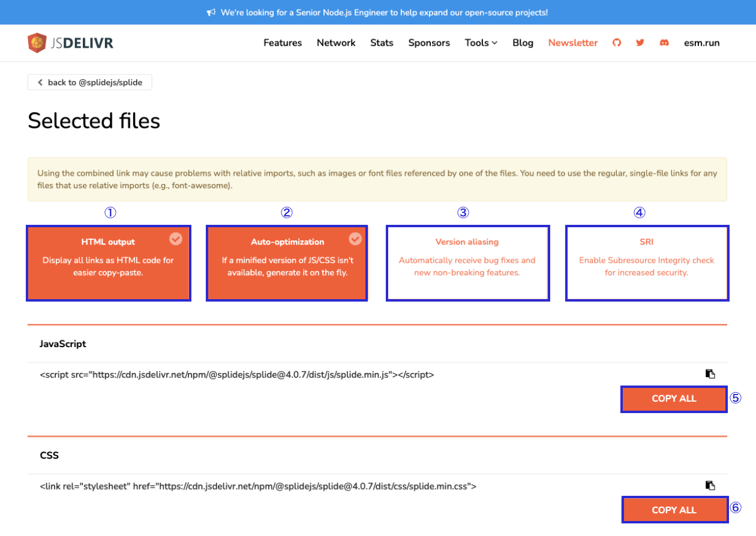Click the CSS section heading

click(x=49, y=456)
